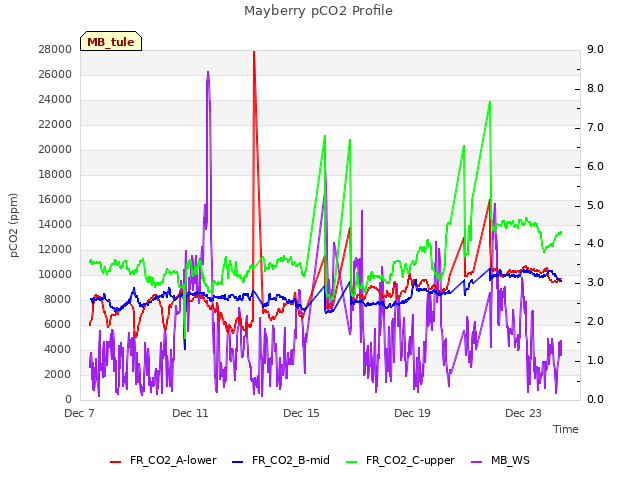Click the 8.0 right axis value
640x480 pixels.
(x=595, y=89)
